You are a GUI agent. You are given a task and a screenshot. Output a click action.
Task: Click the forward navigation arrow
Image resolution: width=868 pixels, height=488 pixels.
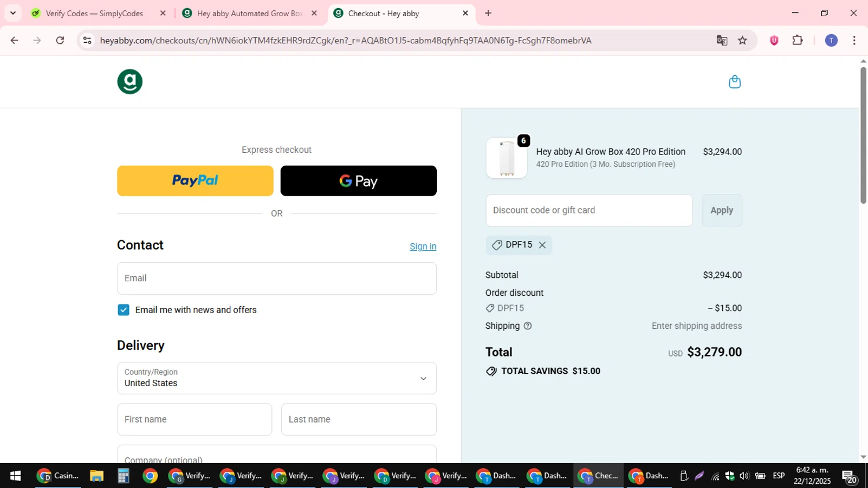pyautogui.click(x=37, y=41)
